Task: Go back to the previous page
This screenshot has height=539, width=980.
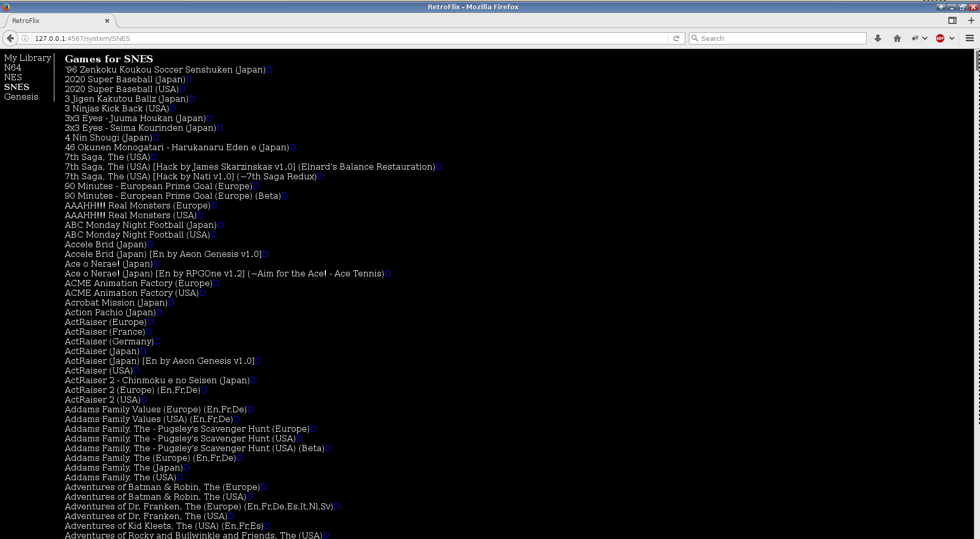Action: [10, 38]
